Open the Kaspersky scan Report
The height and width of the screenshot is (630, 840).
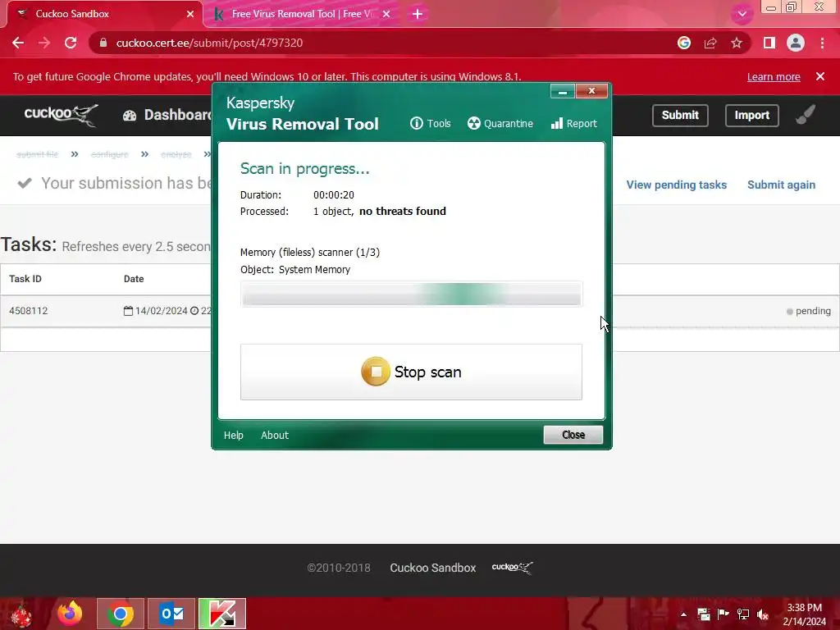[573, 124]
